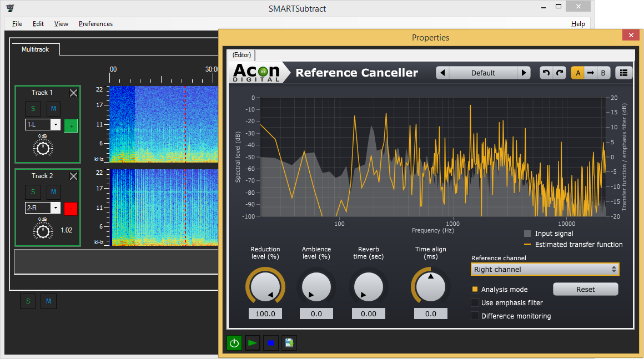Open Track 2 channel dropdown 2-R
Viewport: 644px width, 359px height.
click(43, 208)
